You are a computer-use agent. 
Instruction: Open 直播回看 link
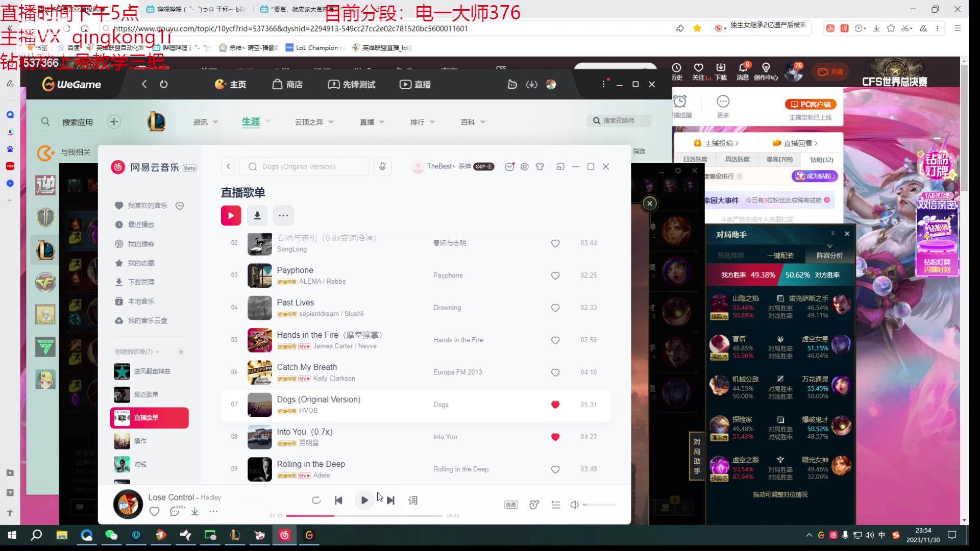[x=795, y=143]
